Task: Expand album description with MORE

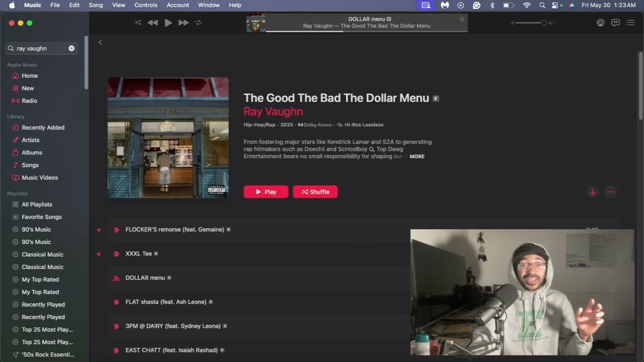Action: coord(417,156)
